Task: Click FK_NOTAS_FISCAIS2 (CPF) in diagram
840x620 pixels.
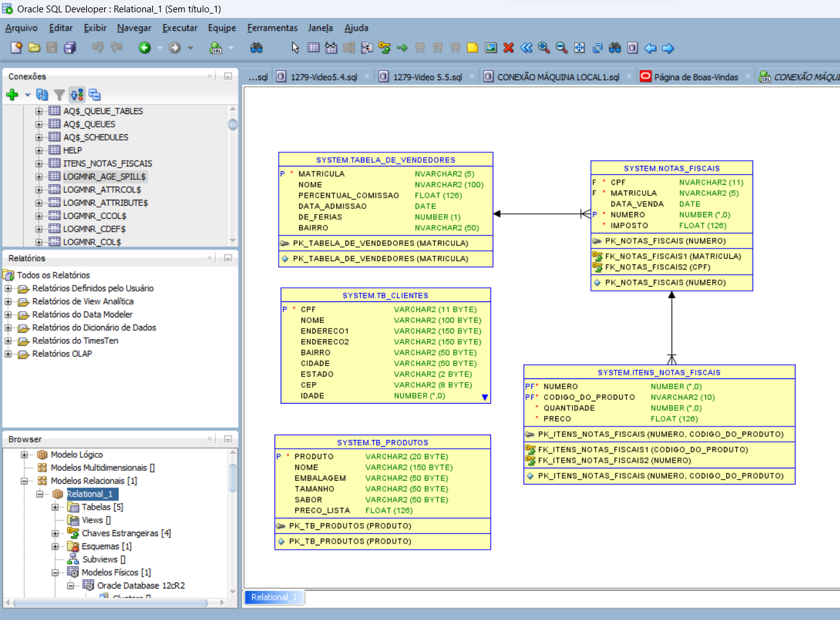Action: (657, 267)
